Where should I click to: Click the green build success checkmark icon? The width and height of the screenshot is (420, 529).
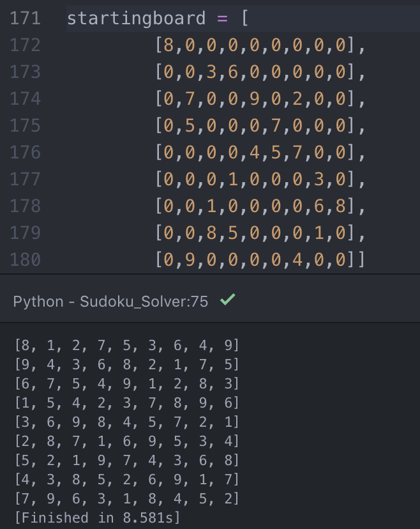[x=227, y=299]
